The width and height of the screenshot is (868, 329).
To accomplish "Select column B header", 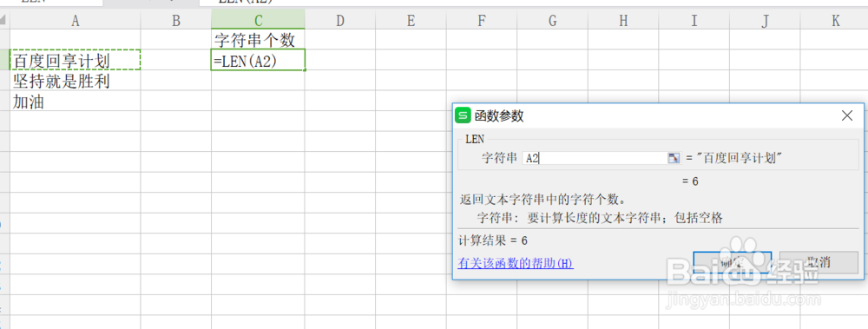I will tap(176, 21).
